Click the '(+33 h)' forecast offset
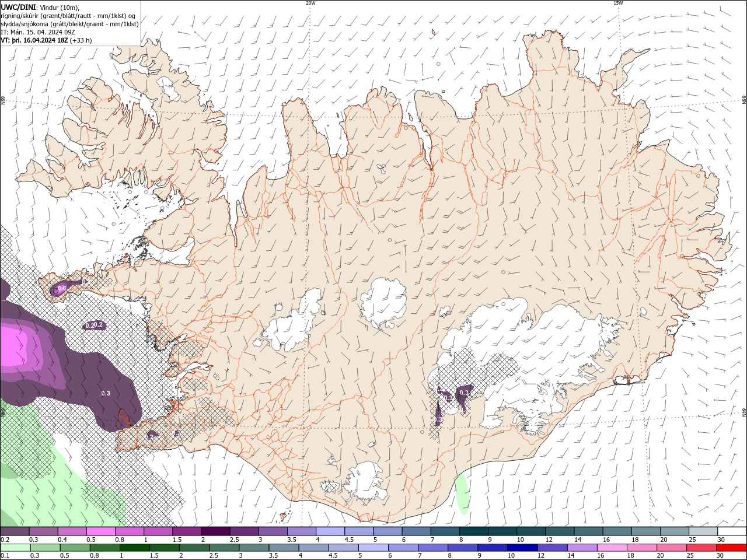The height and width of the screenshot is (560, 747). click(x=81, y=41)
